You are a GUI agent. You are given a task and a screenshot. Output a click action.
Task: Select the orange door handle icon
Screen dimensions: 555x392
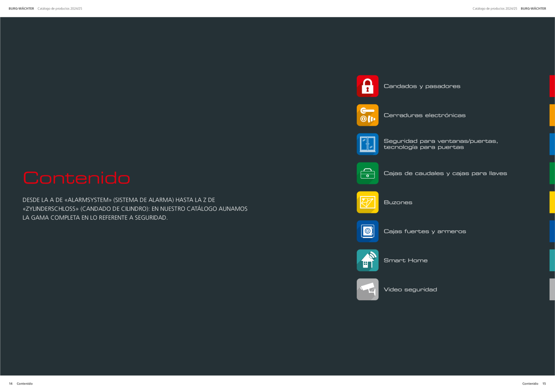367,115
